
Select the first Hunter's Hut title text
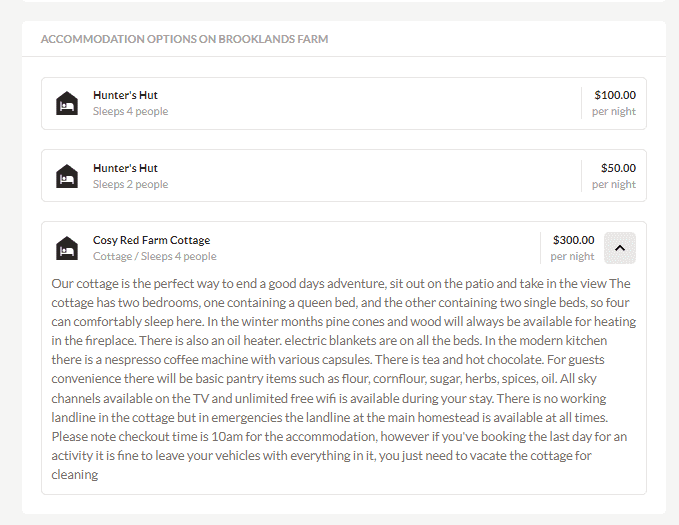click(x=125, y=95)
